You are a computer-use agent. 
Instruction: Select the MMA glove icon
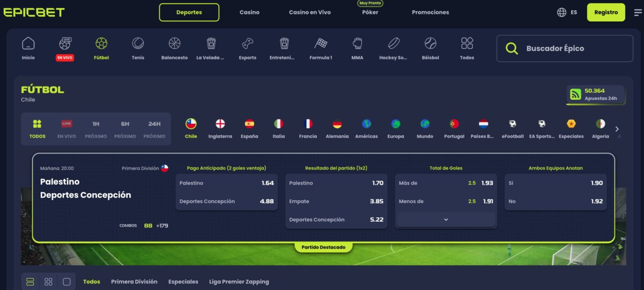coord(357,48)
